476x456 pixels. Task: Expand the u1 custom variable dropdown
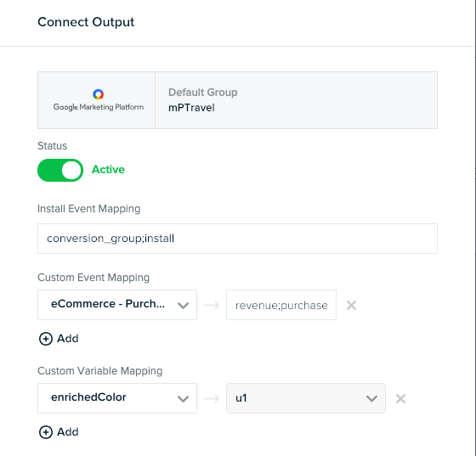pyautogui.click(x=306, y=398)
